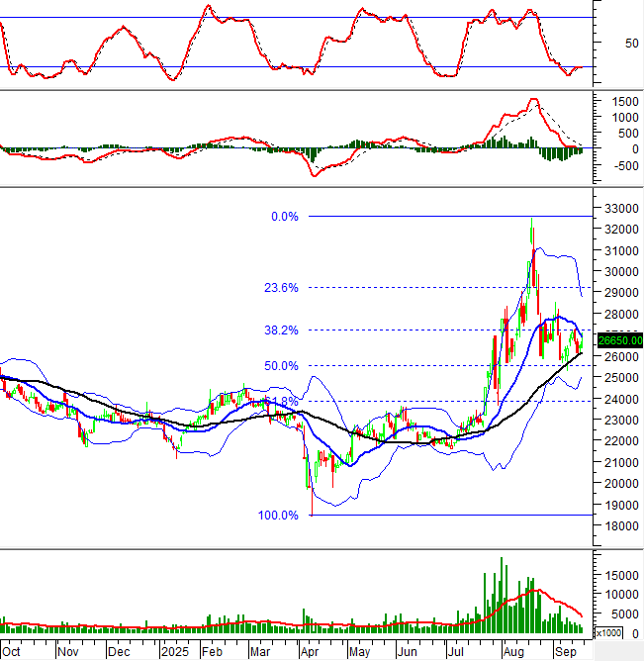Viewport: 644px width, 661px height.
Task: Click the 50 level on the oscillator axis
Action: click(x=632, y=44)
